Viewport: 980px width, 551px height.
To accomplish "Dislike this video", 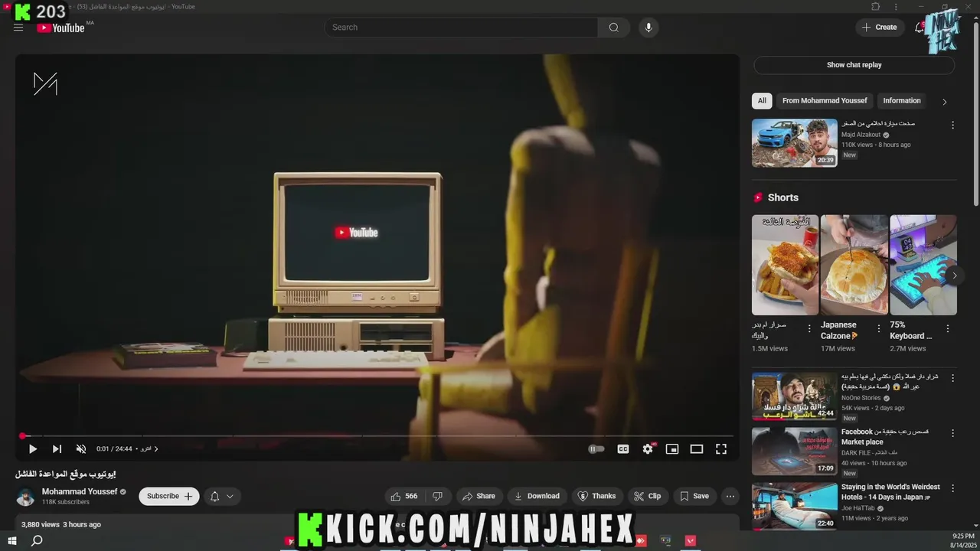I will (437, 496).
